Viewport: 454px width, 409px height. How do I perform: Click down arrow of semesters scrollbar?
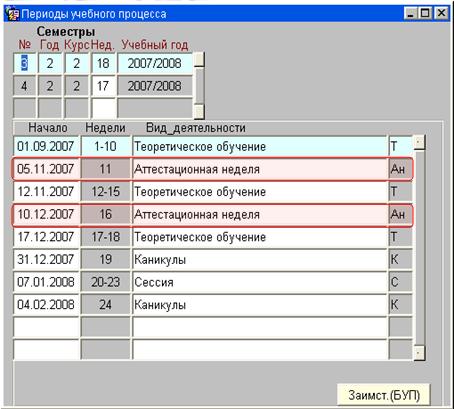[x=199, y=111]
